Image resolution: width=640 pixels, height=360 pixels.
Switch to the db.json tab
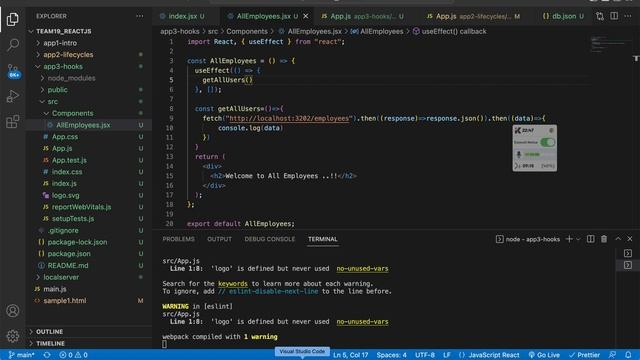tap(562, 16)
